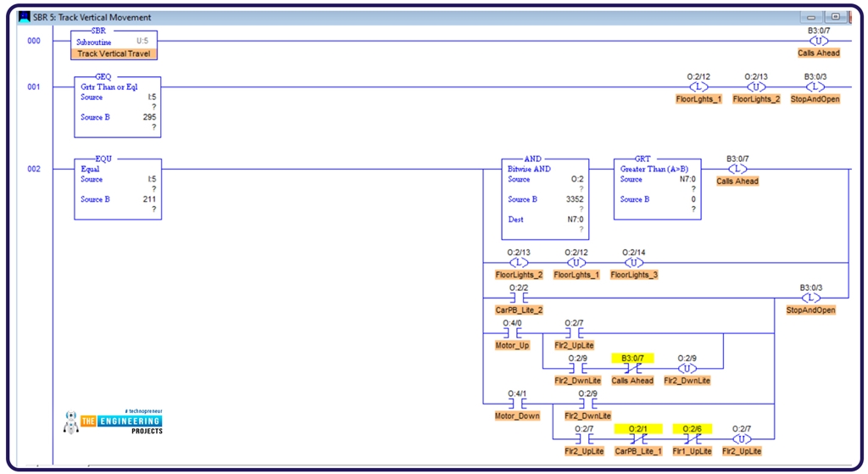Click the Source B value 211 in EQU
The width and height of the screenshot is (868, 474).
tap(149, 199)
